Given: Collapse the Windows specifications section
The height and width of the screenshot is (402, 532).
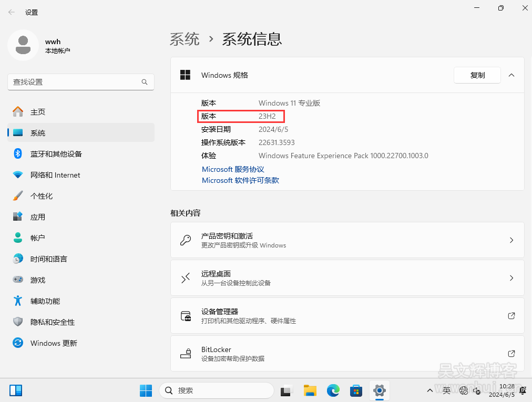Looking at the screenshot, I should click(511, 75).
